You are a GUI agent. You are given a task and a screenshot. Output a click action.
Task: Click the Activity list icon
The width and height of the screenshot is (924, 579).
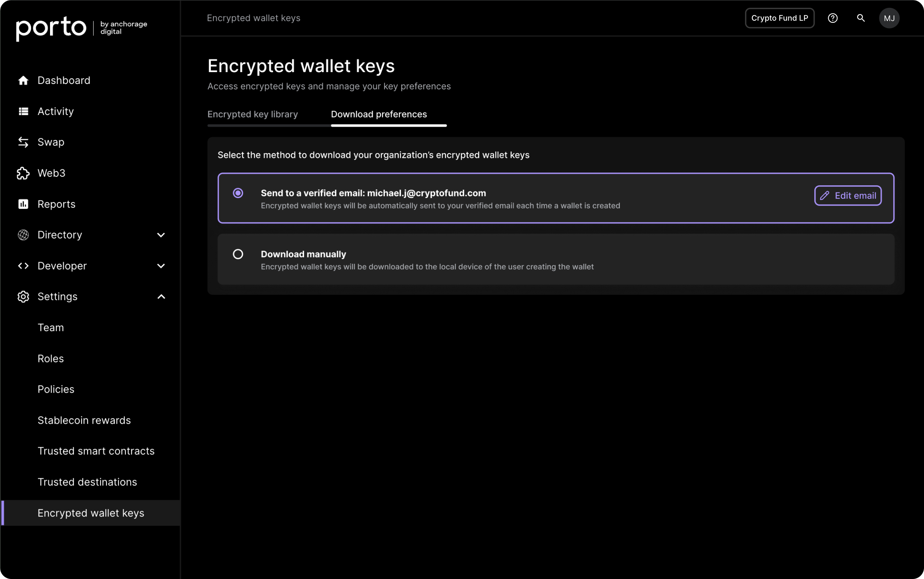pos(23,111)
